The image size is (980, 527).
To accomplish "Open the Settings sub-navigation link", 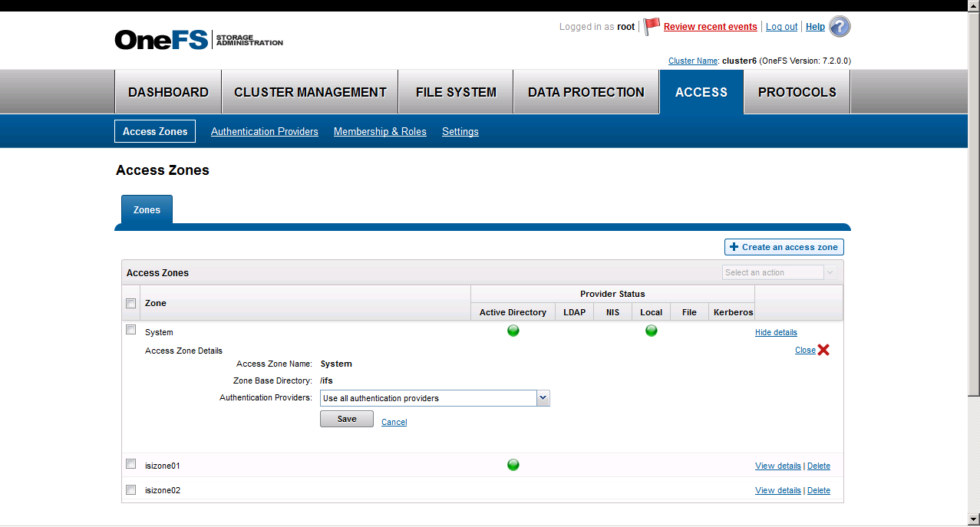I will [x=460, y=132].
